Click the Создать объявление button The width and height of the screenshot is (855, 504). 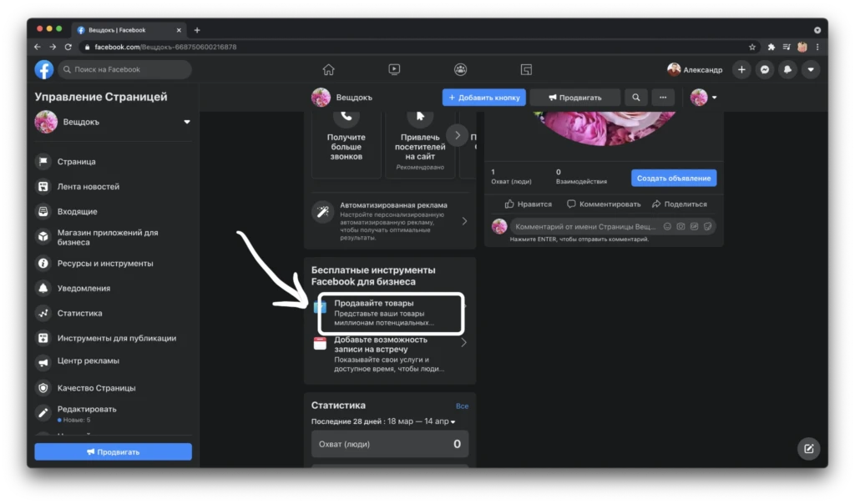point(674,179)
